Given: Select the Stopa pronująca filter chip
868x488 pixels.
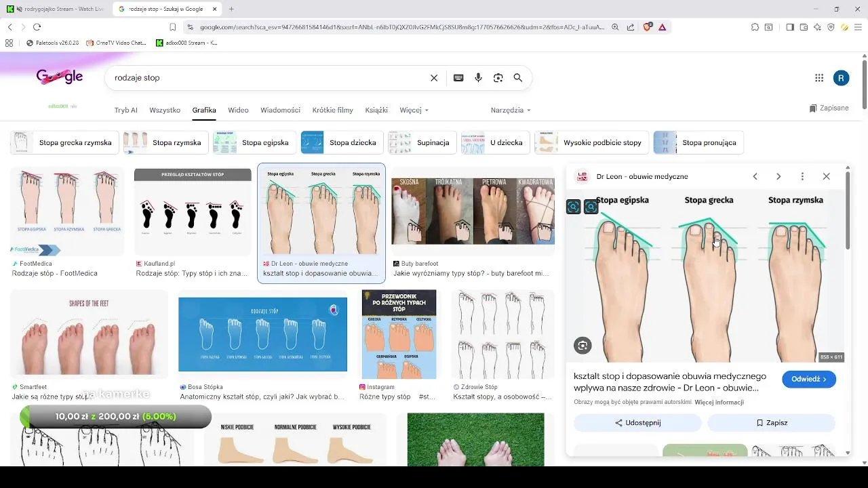Looking at the screenshot, I should tap(698, 143).
